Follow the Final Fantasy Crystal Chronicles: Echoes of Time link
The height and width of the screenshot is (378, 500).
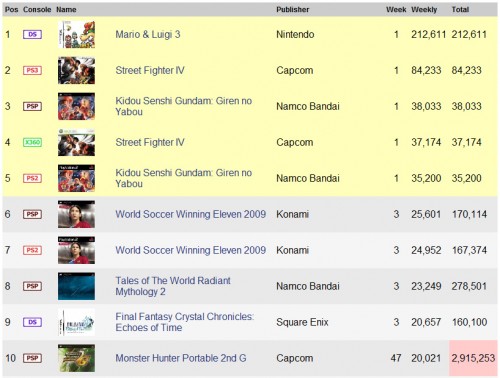pos(185,322)
